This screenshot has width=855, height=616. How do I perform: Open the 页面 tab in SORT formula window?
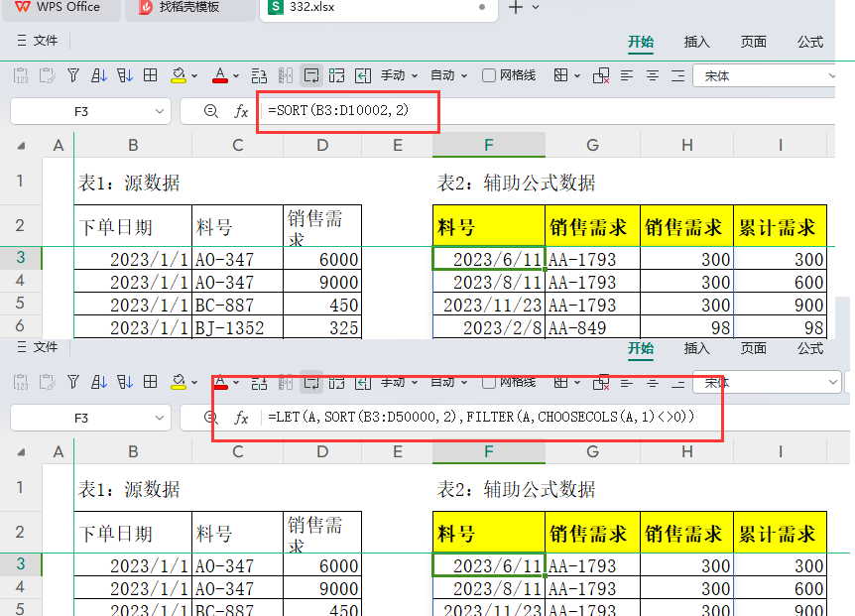(754, 42)
